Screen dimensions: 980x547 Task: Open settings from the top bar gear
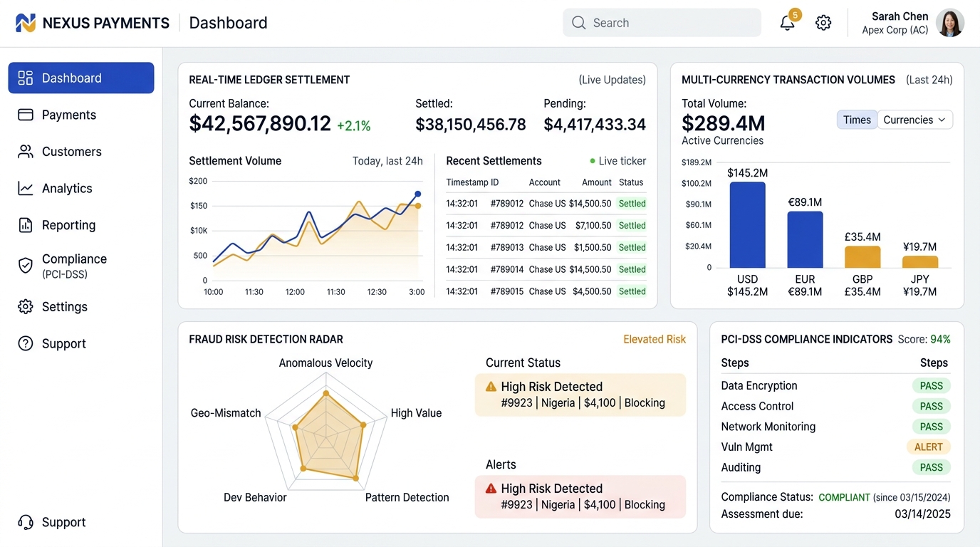pyautogui.click(x=823, y=23)
